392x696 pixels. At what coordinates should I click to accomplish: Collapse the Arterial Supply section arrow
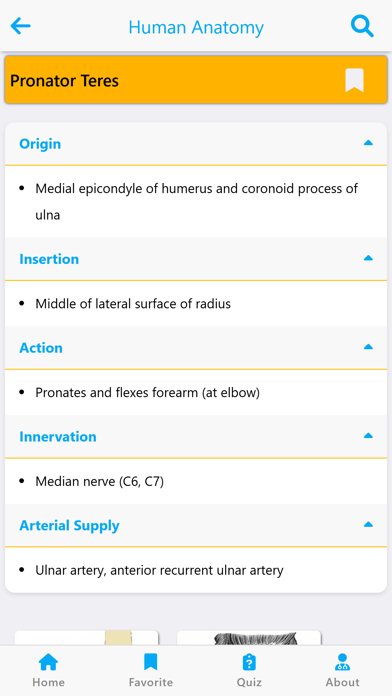coord(368,524)
